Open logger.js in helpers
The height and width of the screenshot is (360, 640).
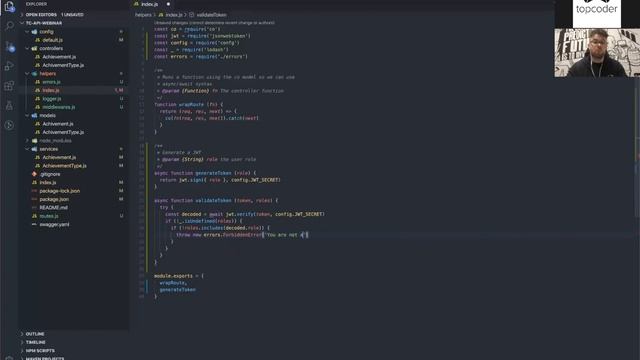click(x=52, y=99)
